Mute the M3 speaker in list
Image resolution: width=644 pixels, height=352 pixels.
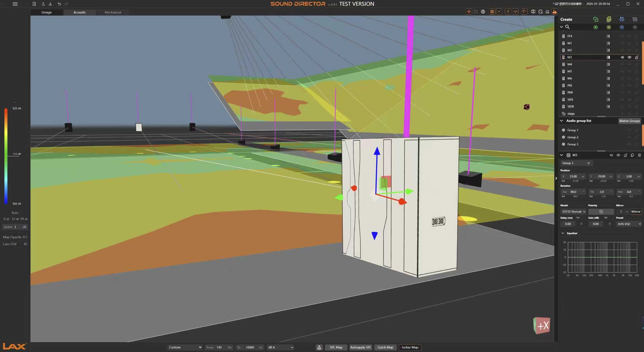click(x=622, y=57)
